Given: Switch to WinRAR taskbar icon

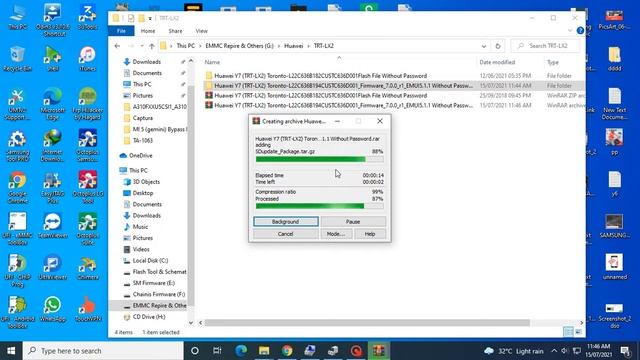Looking at the screenshot, I should pyautogui.click(x=378, y=351).
